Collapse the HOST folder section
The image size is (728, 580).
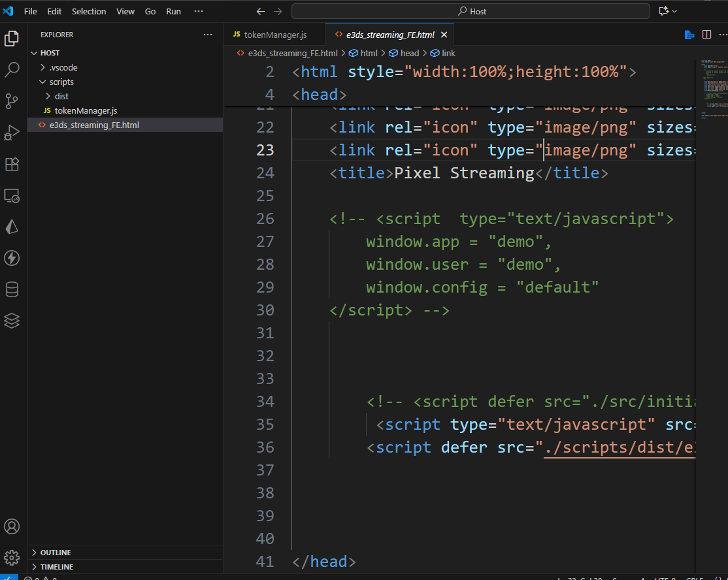tap(33, 53)
